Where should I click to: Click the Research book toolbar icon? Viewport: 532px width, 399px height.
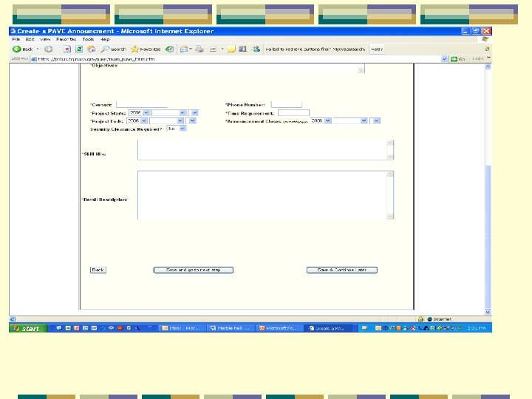click(x=242, y=50)
